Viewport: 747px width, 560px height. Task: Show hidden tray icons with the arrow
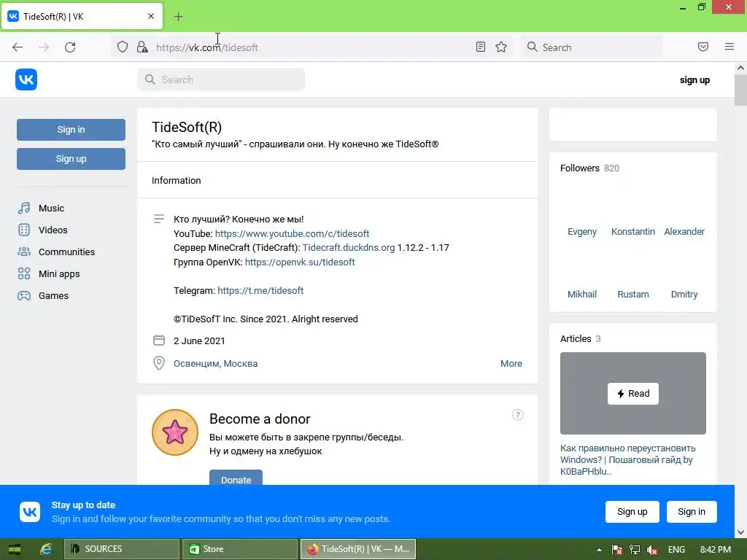pyautogui.click(x=599, y=550)
